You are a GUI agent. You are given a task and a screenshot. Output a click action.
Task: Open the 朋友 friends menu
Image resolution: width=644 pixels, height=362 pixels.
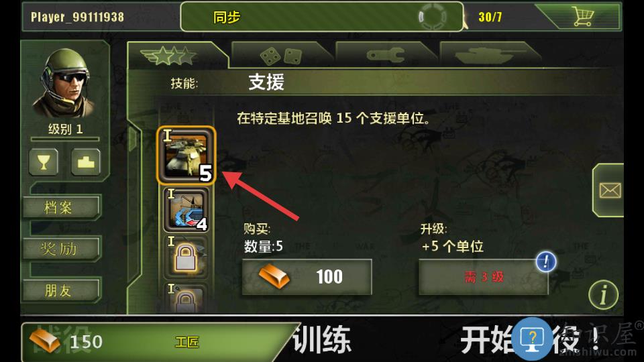(x=61, y=290)
